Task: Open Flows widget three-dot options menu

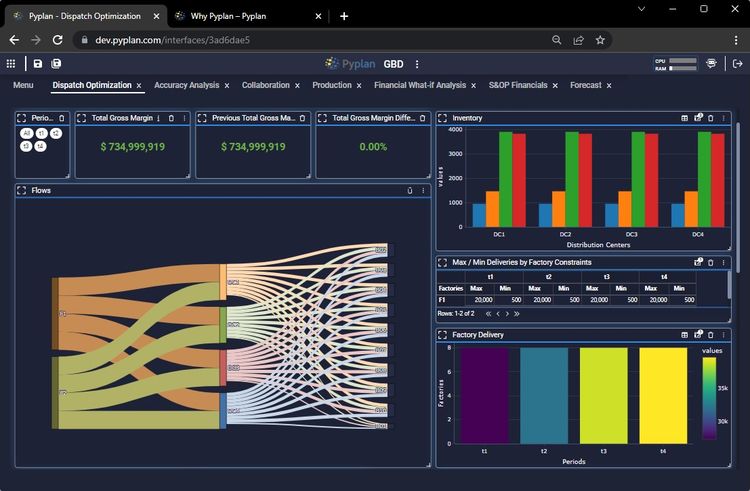Action: [423, 190]
